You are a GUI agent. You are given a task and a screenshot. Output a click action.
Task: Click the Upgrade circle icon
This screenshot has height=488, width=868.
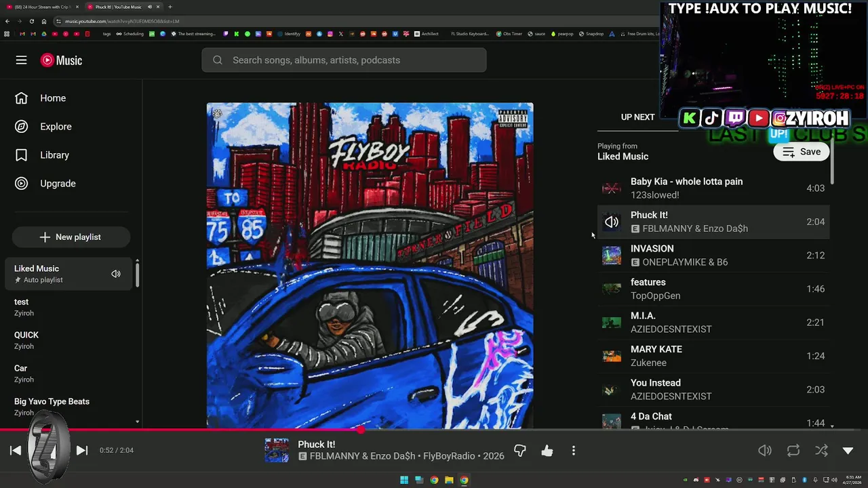[x=21, y=184]
